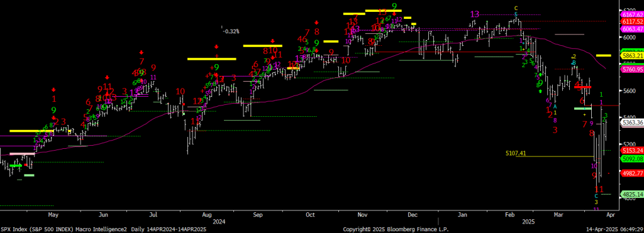Click the Nov month label on time axis
Screen dimensions: 644x233
pyautogui.click(x=362, y=215)
